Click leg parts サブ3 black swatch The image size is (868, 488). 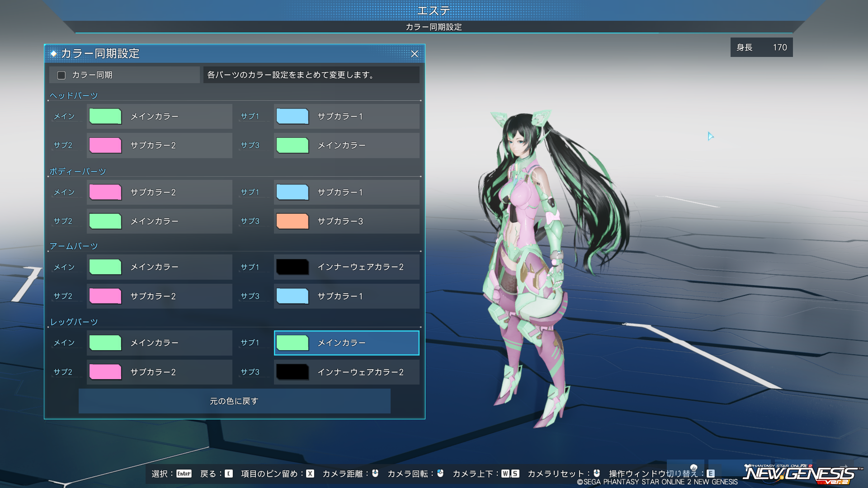(x=292, y=372)
